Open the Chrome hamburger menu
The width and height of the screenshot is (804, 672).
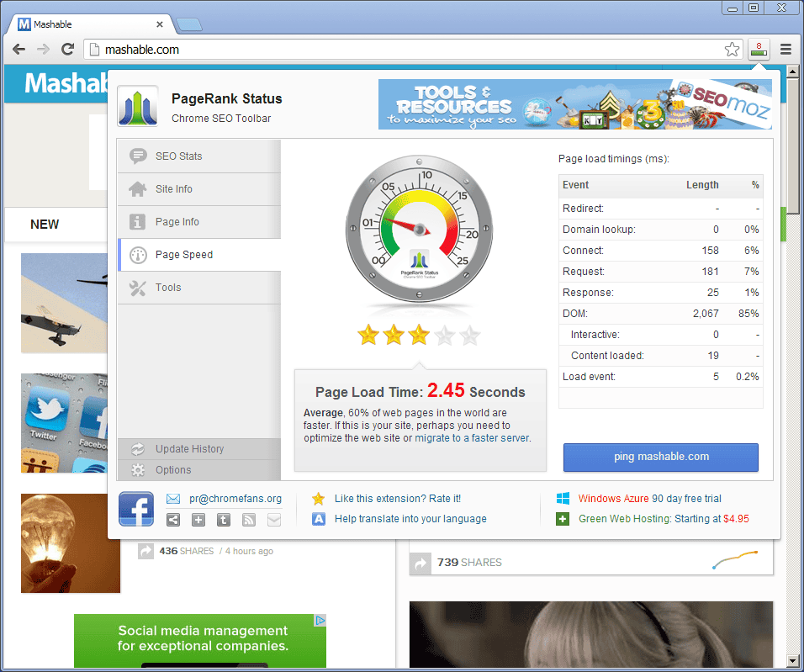pos(785,50)
